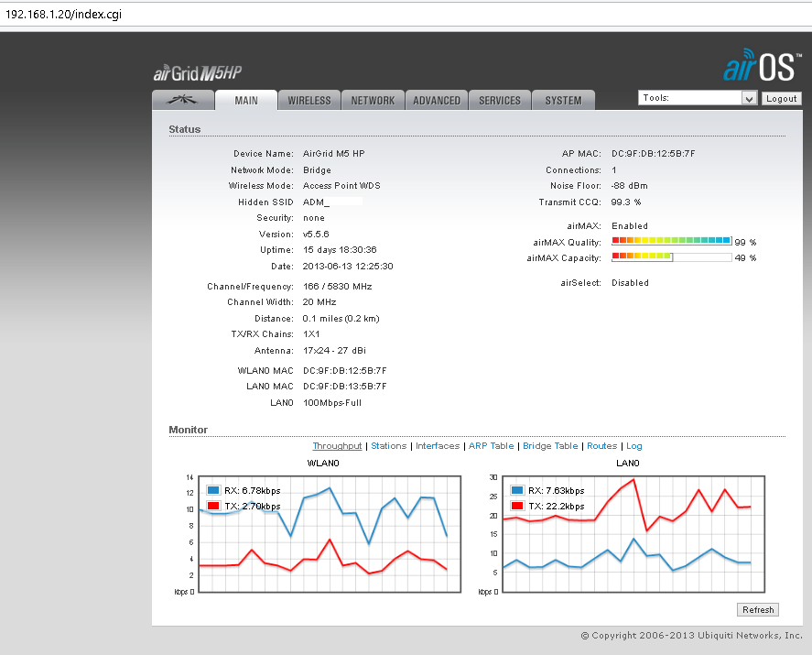
Task: Open the WIRELESS tab
Action: click(x=309, y=100)
